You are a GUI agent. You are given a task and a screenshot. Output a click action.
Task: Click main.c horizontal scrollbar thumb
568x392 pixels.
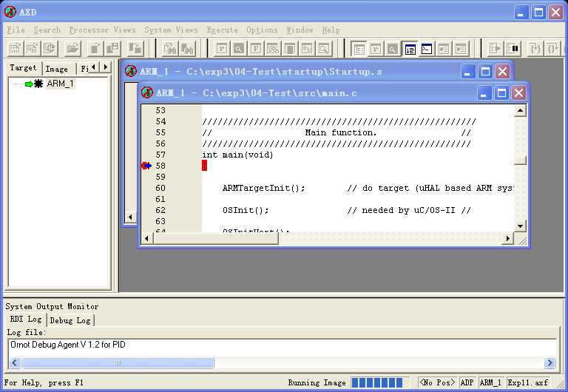[215, 238]
